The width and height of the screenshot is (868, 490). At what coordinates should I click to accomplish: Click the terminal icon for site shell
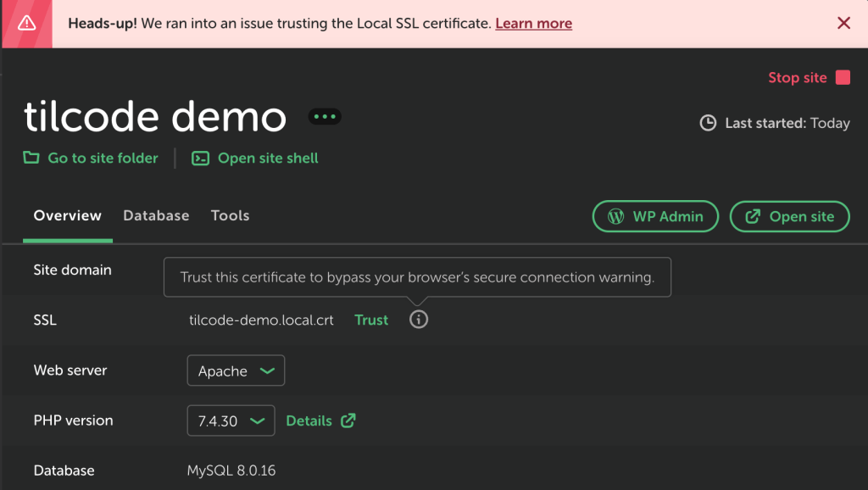tap(200, 158)
